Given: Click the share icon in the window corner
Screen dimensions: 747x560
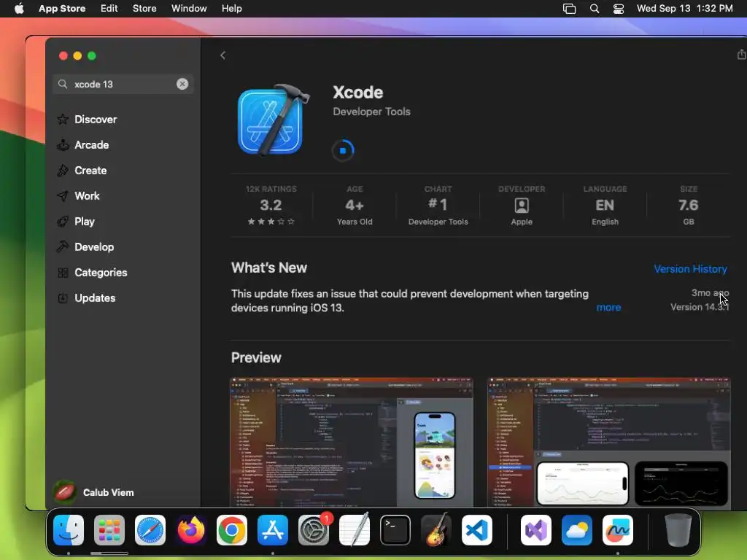Looking at the screenshot, I should click(741, 54).
